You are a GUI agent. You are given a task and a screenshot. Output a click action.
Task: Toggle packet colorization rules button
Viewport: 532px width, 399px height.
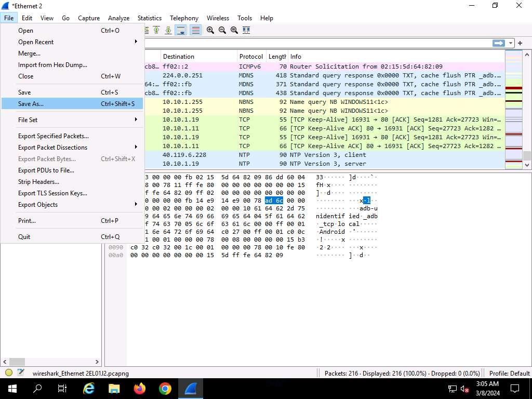pyautogui.click(x=195, y=30)
